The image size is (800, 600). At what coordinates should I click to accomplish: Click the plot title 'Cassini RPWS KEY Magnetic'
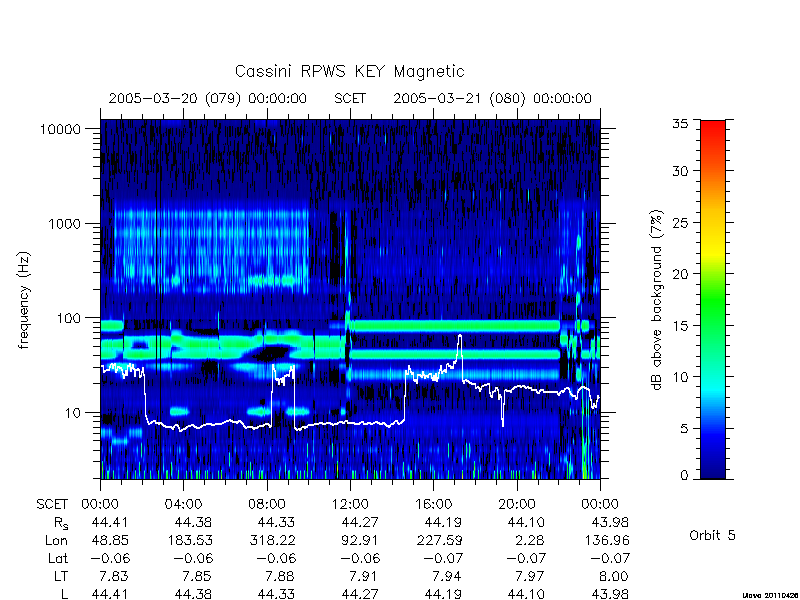[349, 71]
